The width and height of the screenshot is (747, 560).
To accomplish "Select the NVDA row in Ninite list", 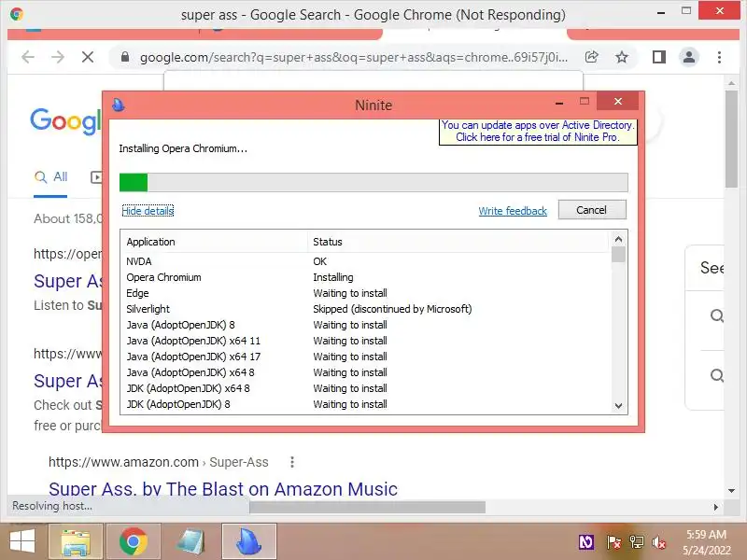I will 365,261.
